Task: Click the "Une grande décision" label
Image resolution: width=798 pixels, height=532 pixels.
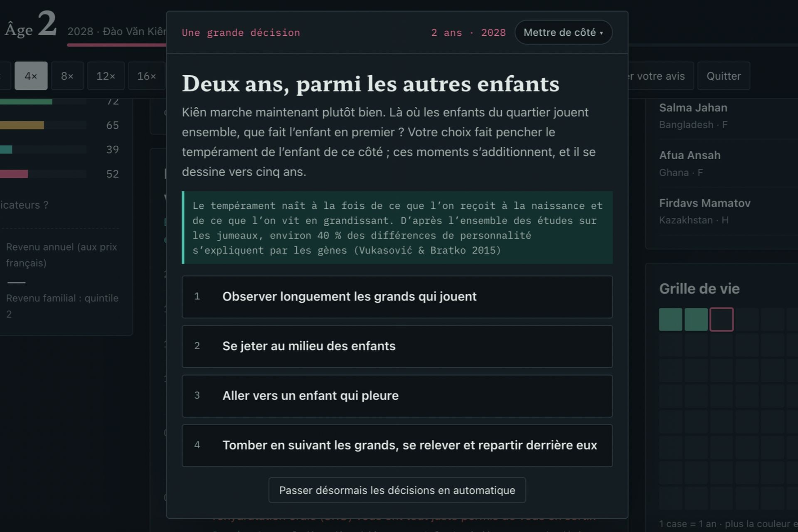Action: click(241, 32)
